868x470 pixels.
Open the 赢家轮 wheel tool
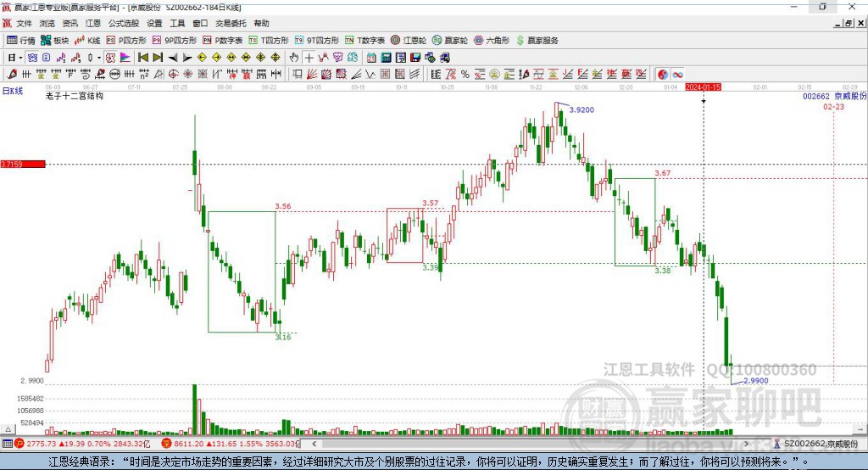449,41
